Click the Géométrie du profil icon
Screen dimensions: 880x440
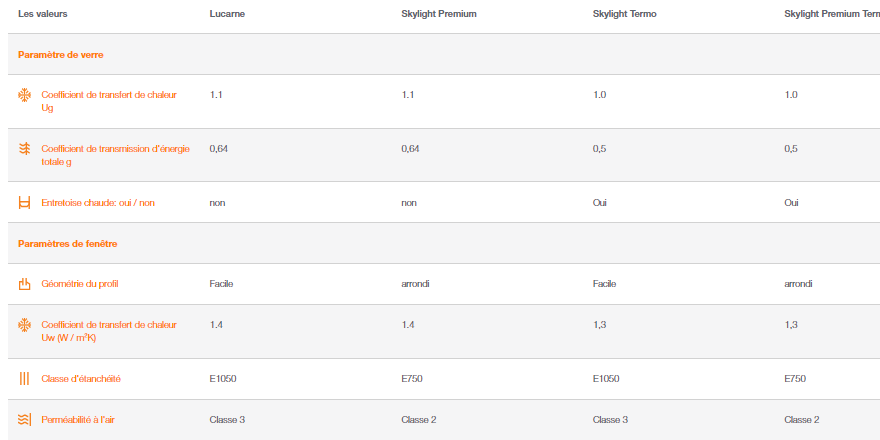click(24, 284)
